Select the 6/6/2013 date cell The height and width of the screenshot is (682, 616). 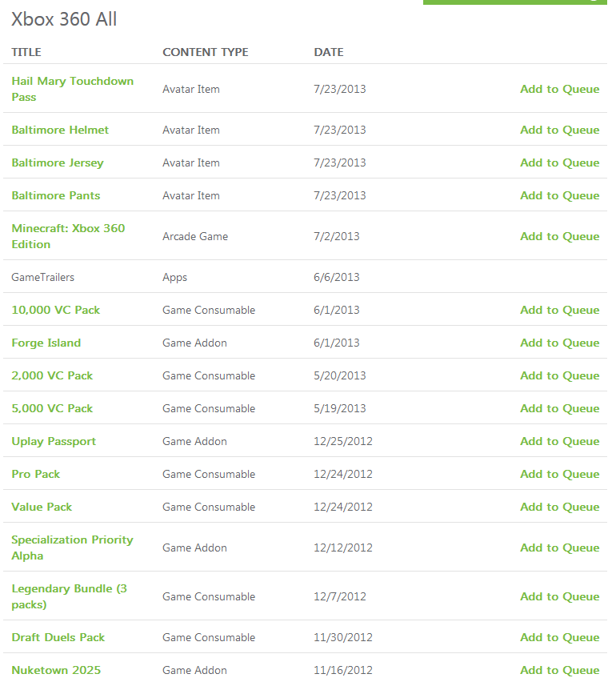click(337, 277)
